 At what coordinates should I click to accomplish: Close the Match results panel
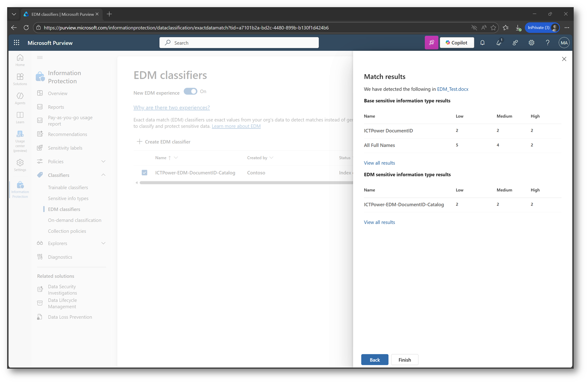pos(564,59)
